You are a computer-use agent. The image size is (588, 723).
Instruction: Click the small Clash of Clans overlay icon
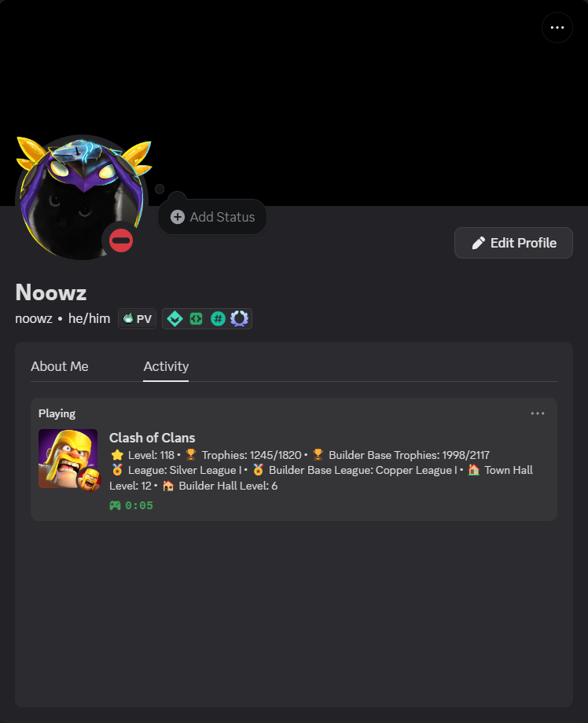tap(90, 480)
